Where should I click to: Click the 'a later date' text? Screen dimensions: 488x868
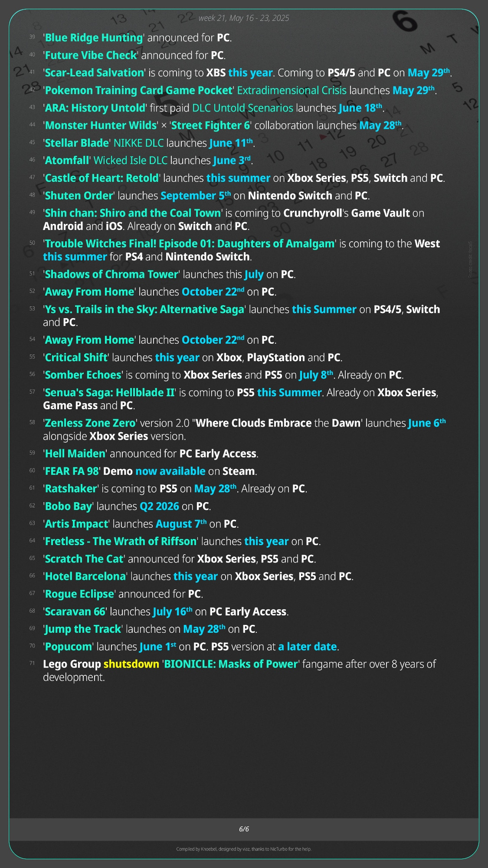[x=308, y=647]
